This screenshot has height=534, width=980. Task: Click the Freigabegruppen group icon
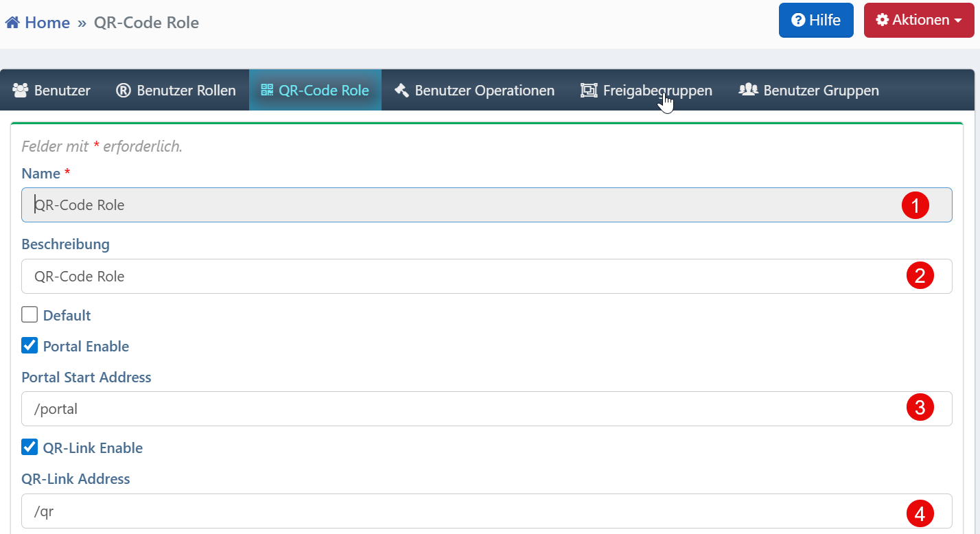point(589,90)
